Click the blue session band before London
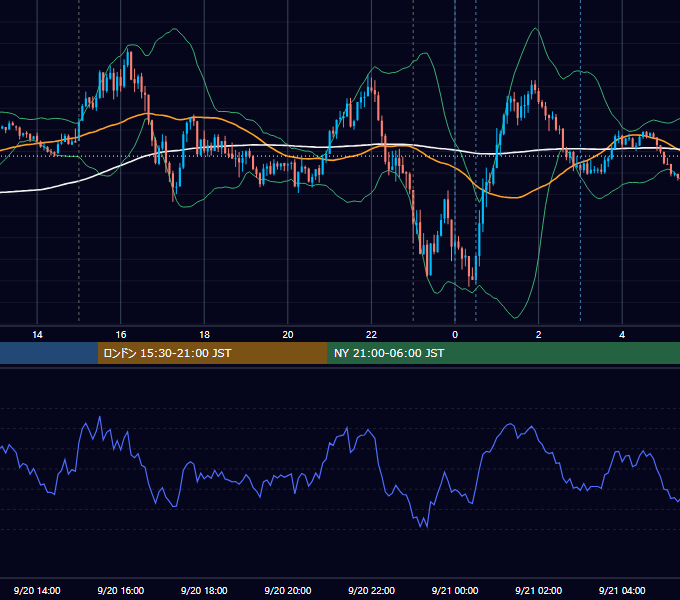Screen dimensions: 680x600 (49, 353)
